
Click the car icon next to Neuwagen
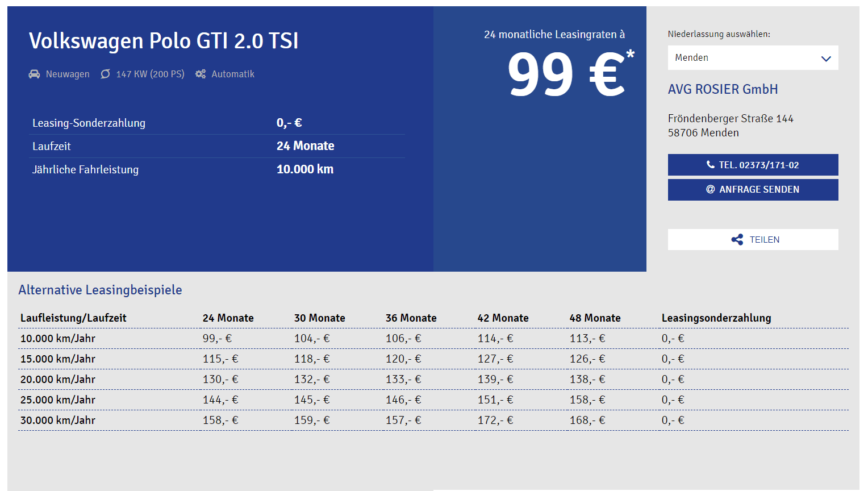click(x=34, y=74)
